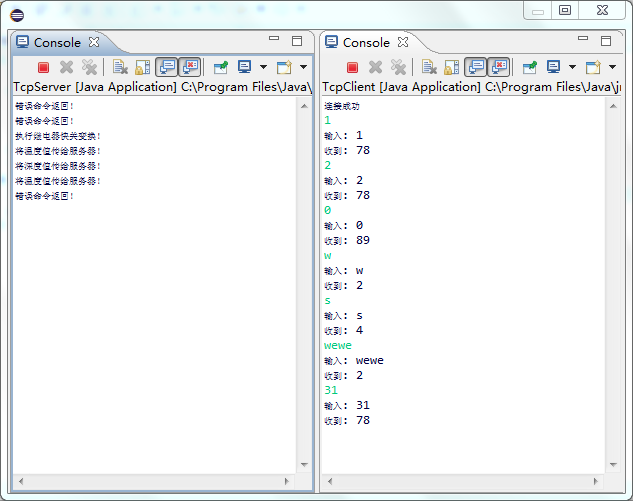Close the left Console tab

[94, 42]
